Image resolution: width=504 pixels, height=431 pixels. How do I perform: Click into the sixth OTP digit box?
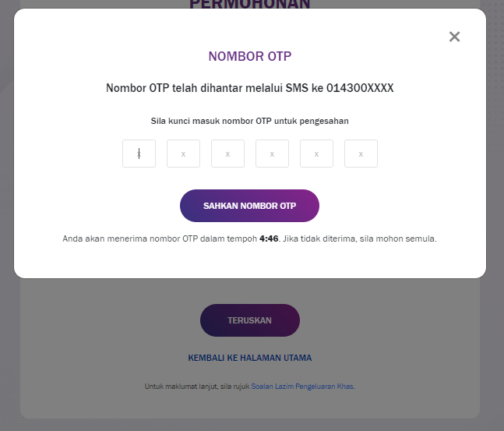[x=361, y=154]
